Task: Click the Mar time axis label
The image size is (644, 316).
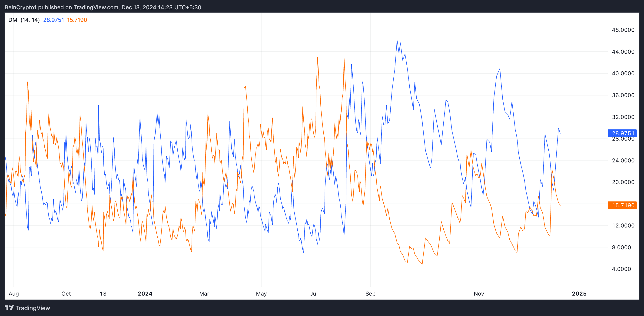Action: tap(204, 293)
